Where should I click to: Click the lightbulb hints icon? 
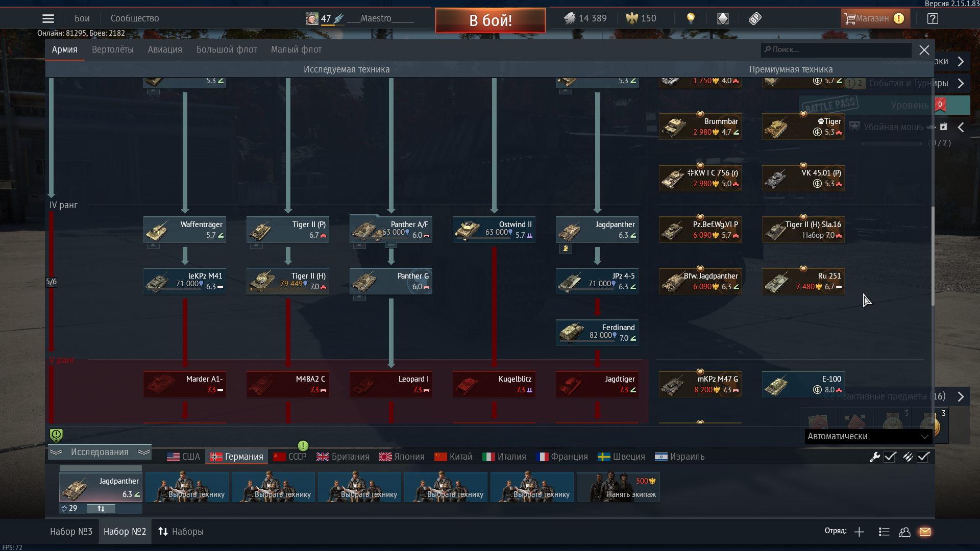point(691,18)
